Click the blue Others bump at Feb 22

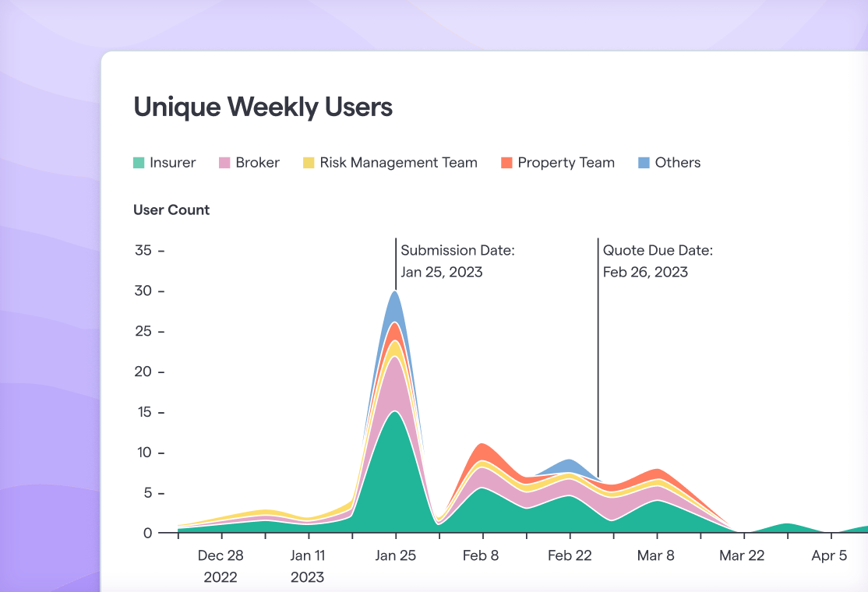point(569,467)
